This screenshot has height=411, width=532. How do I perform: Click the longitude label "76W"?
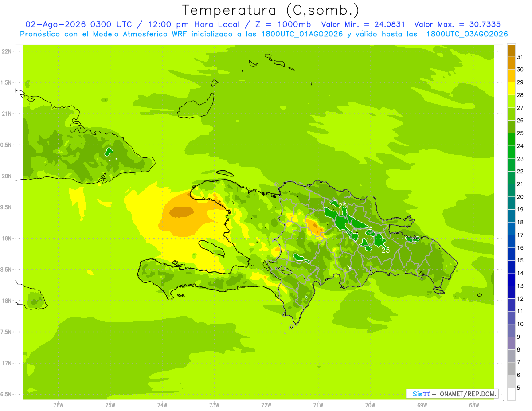(x=58, y=405)
